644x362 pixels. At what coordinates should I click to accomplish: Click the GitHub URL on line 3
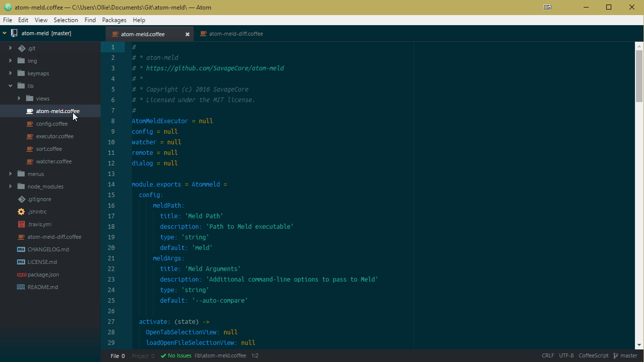[215, 68]
